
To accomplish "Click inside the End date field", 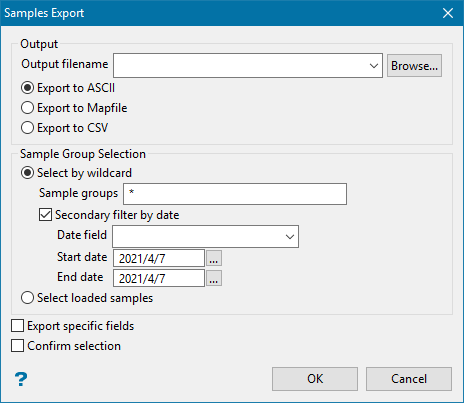I will (x=159, y=278).
